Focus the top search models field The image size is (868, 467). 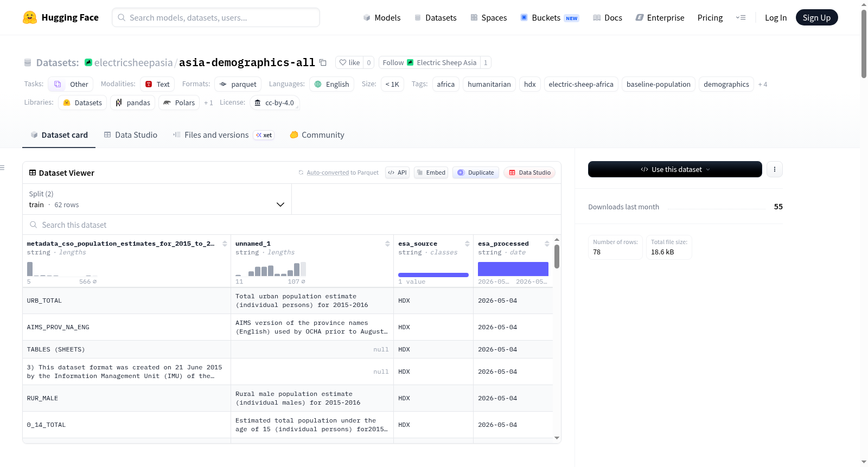216,17
